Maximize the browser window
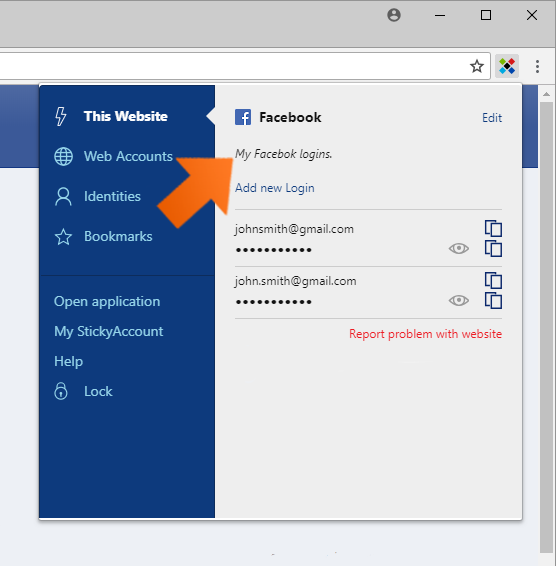This screenshot has width=556, height=566. coord(486,15)
